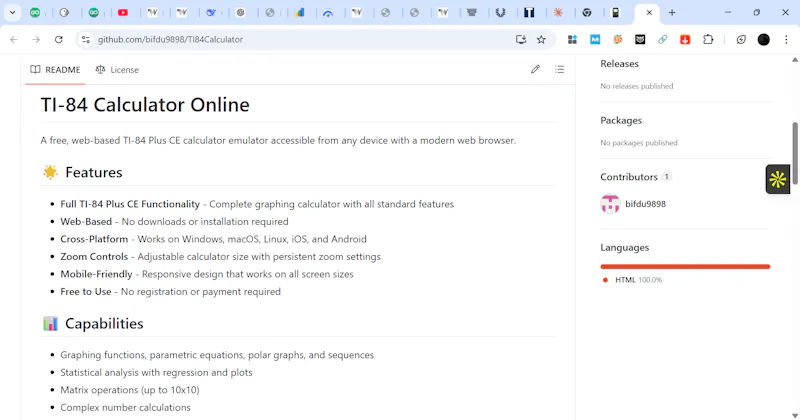Go forward in browser history
The width and height of the screenshot is (800, 420).
[36, 39]
